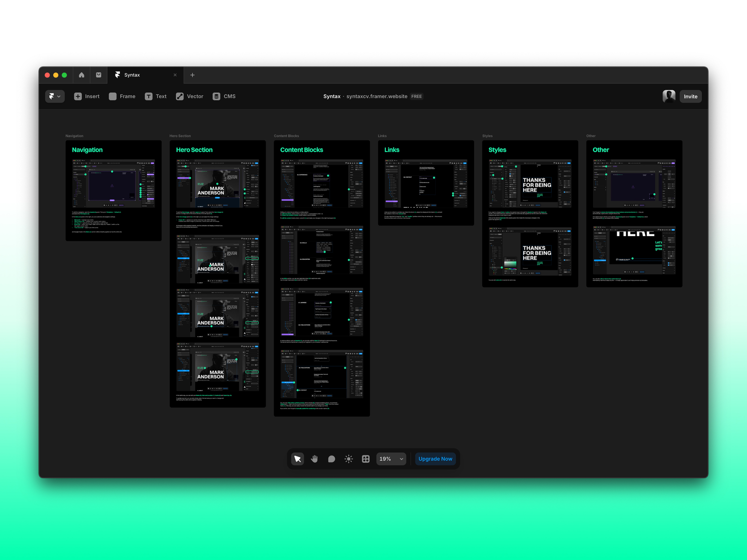Screen dimensions: 747x560
Task: Click the Upgrade Now button
Action: point(435,459)
